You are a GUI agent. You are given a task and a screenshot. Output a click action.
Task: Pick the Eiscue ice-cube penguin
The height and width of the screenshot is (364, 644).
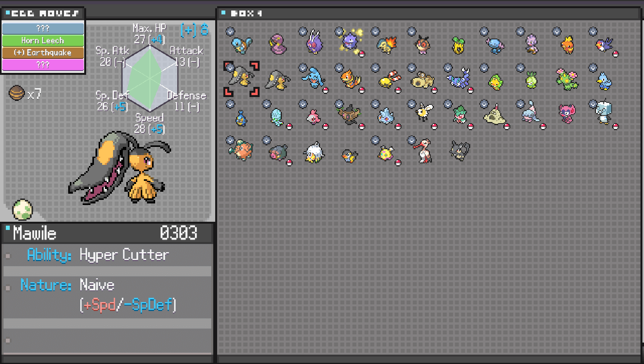(603, 112)
